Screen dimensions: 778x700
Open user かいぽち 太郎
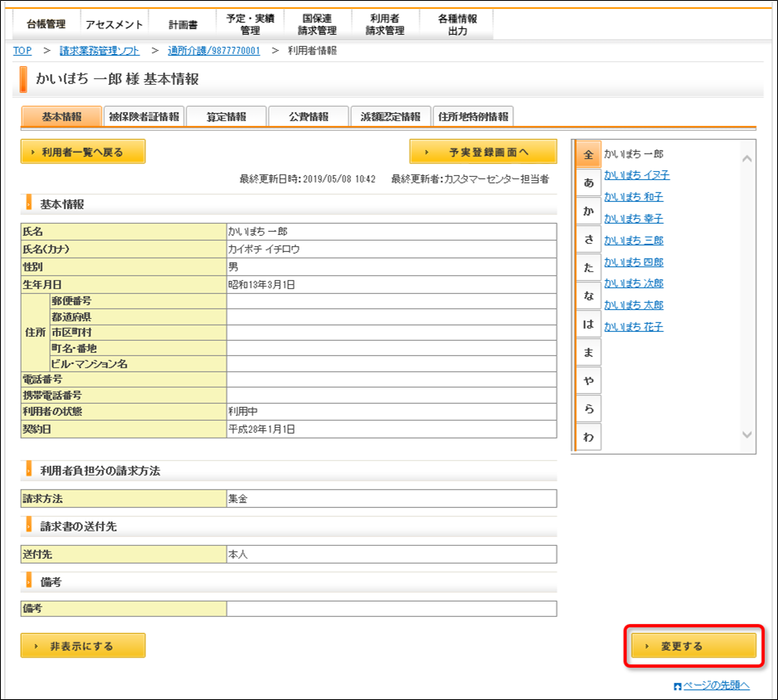pos(634,305)
